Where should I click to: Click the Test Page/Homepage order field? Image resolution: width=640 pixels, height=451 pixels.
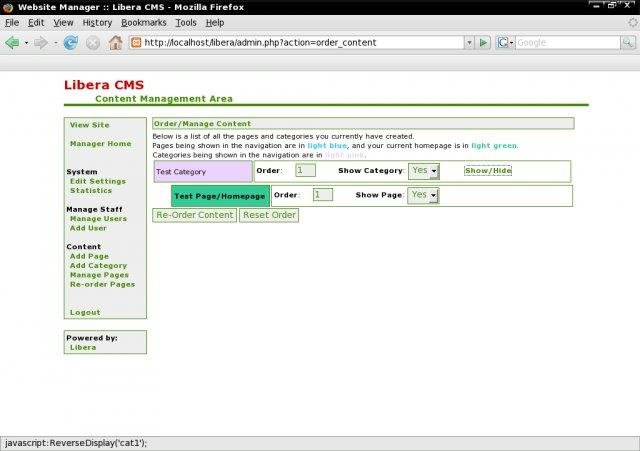click(x=323, y=195)
